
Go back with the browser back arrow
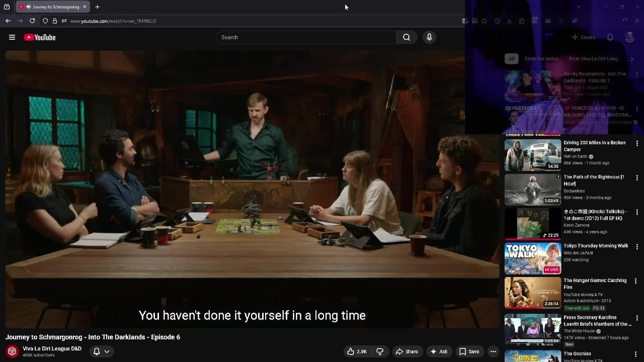click(8, 21)
